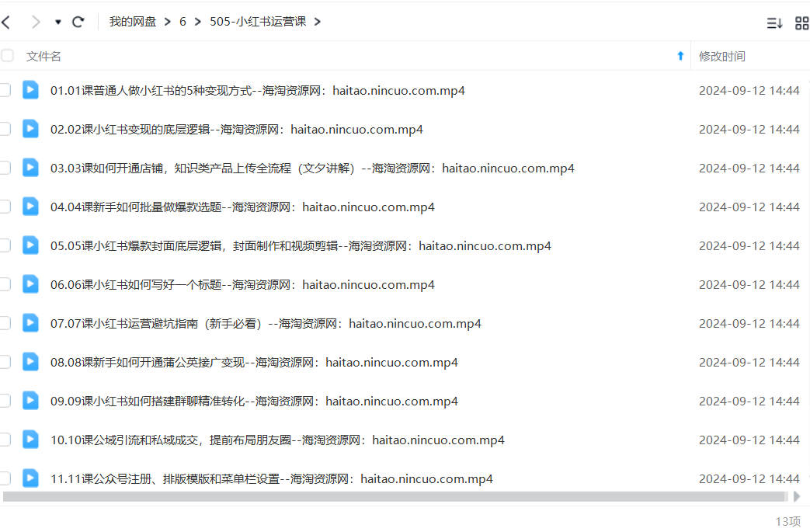810x532 pixels.
Task: Check the box for 08.08课新手如何开通蒲公英 file
Action: tap(5, 362)
